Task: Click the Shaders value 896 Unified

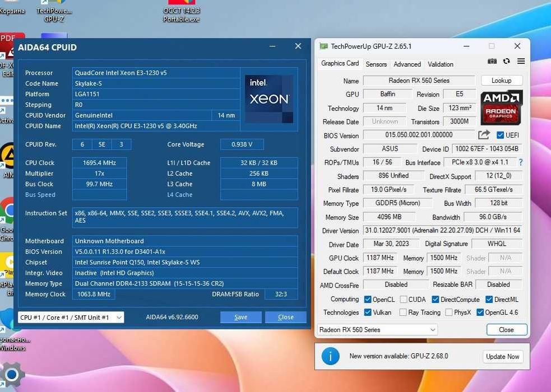Action: point(393,175)
